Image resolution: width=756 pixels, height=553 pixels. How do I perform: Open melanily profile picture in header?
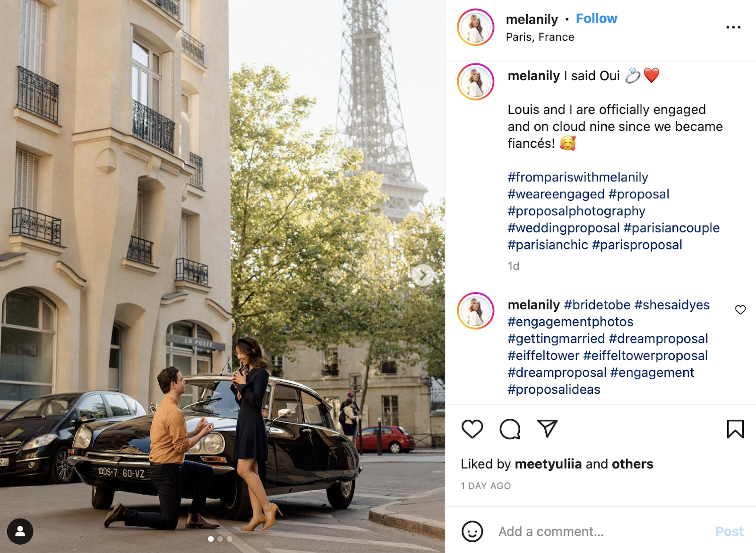pos(475,27)
